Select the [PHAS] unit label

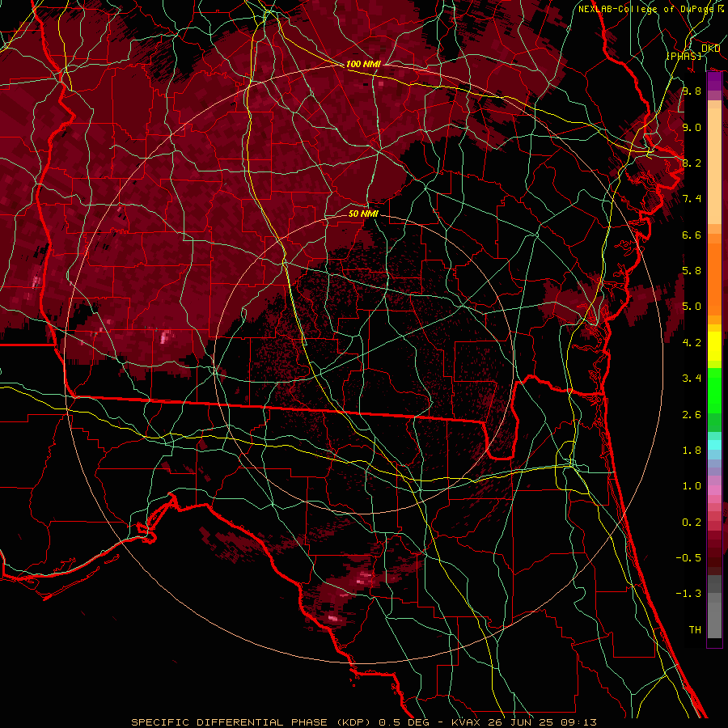pos(684,56)
